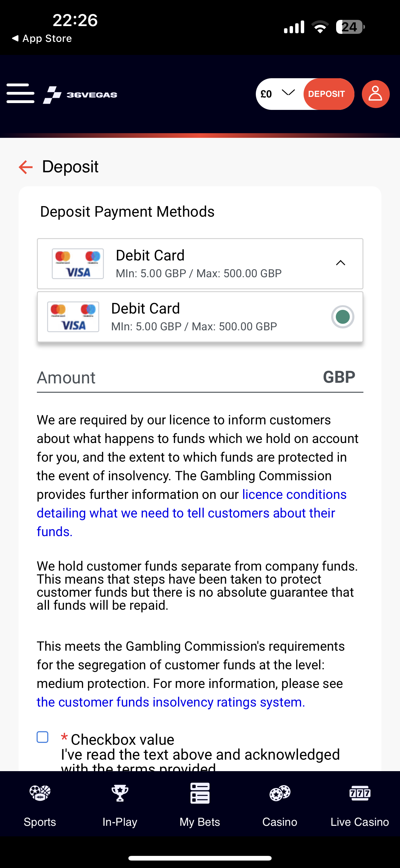
Task: Switch to the My Bets tab
Action: (x=200, y=804)
